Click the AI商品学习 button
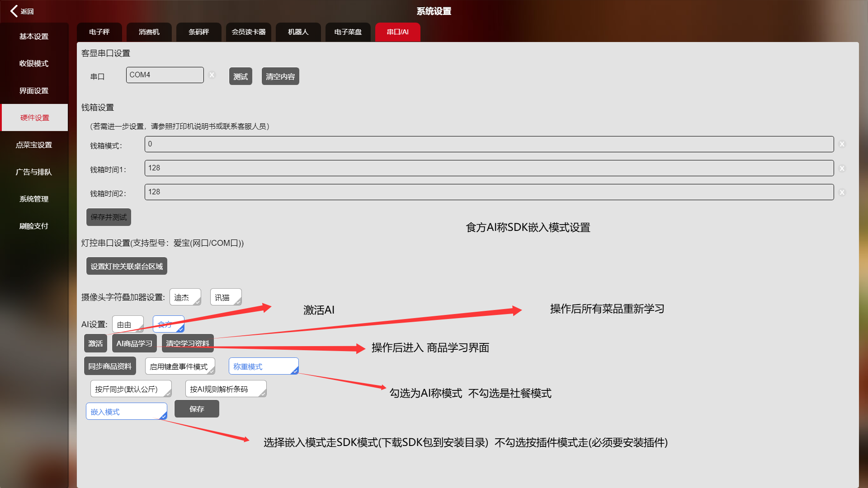The height and width of the screenshot is (488, 868). [x=134, y=343]
